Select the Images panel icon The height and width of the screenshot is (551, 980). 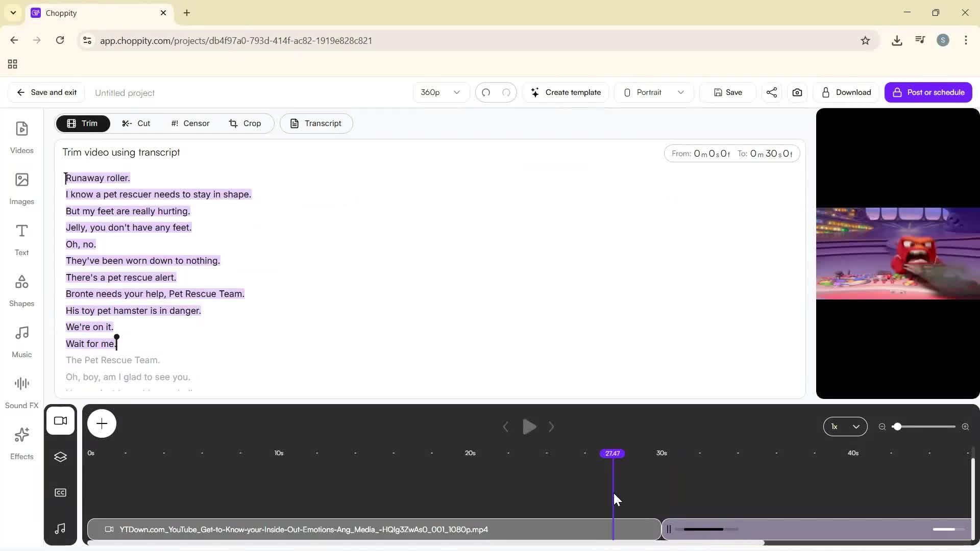coord(21,188)
